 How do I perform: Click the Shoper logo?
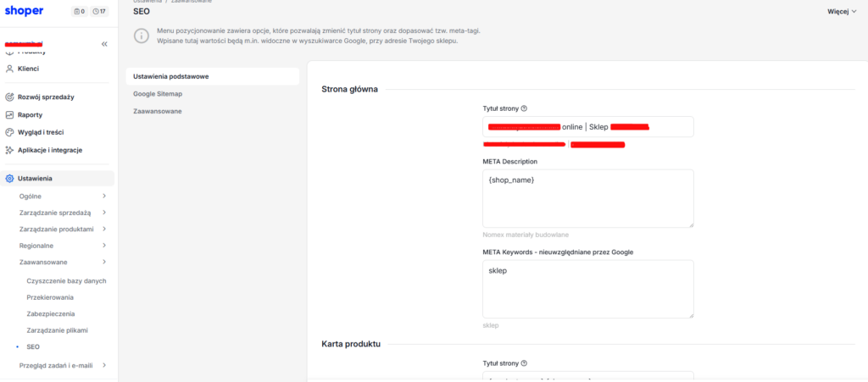(24, 11)
